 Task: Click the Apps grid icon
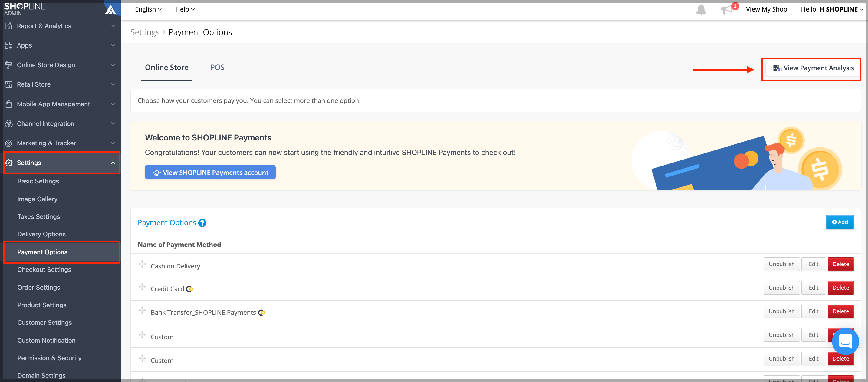pyautogui.click(x=9, y=45)
